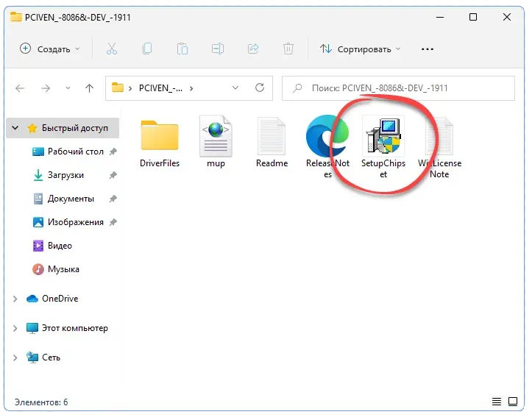Click the Paste clipboard icon
Viewport: 532px width, 420px height.
coord(182,49)
